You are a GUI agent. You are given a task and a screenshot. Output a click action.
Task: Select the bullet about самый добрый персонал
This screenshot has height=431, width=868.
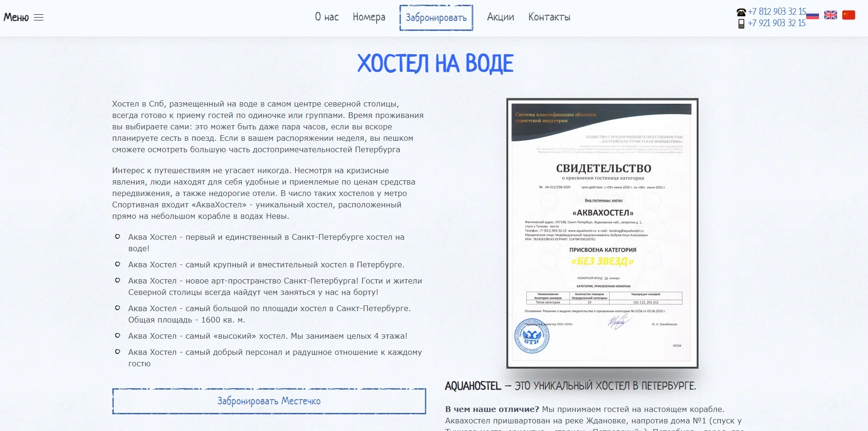pos(275,358)
